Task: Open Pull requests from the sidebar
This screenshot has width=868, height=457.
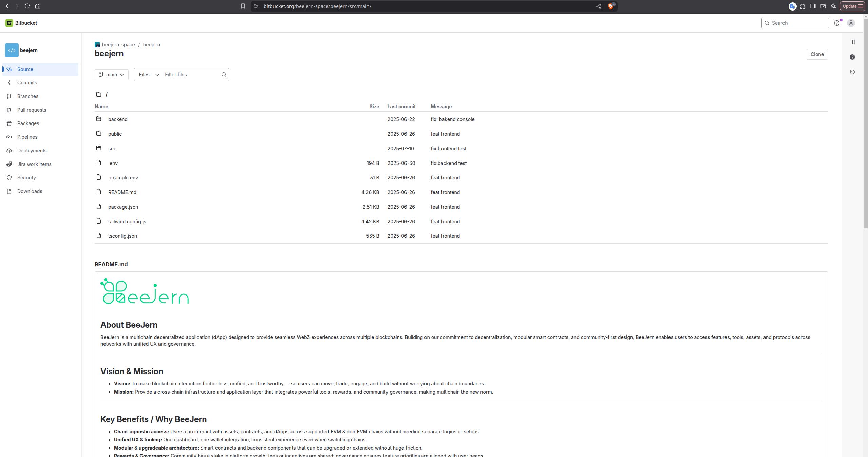Action: click(32, 110)
